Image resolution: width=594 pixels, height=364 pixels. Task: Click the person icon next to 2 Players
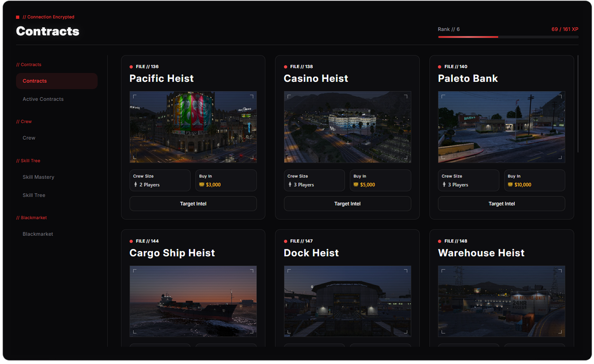pyautogui.click(x=136, y=185)
